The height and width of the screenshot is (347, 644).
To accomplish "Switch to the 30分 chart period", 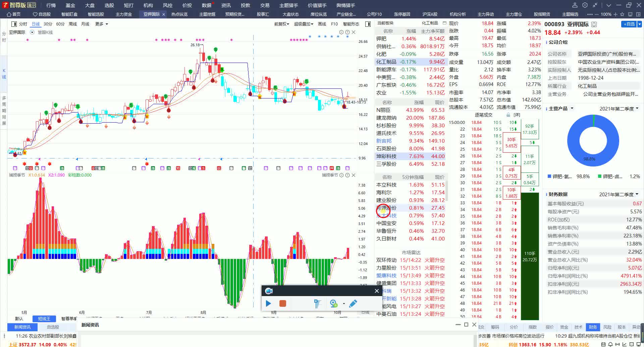I will (48, 24).
